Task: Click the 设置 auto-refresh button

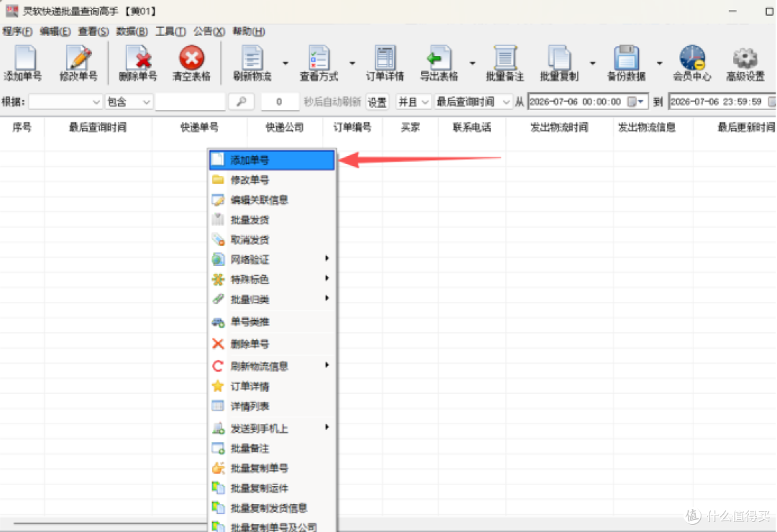Action: pyautogui.click(x=377, y=101)
